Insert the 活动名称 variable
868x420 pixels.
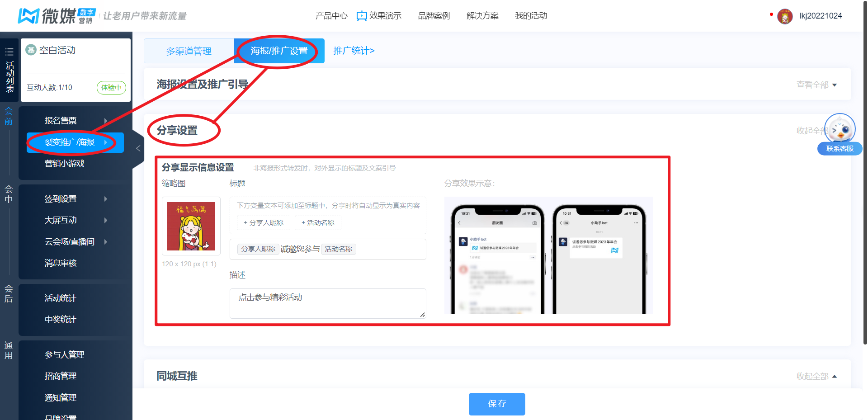click(318, 223)
